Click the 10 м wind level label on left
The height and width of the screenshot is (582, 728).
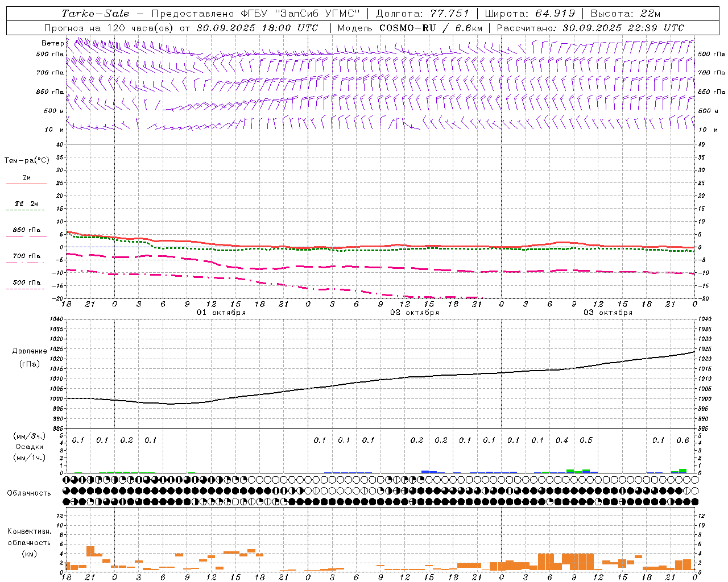click(x=55, y=130)
